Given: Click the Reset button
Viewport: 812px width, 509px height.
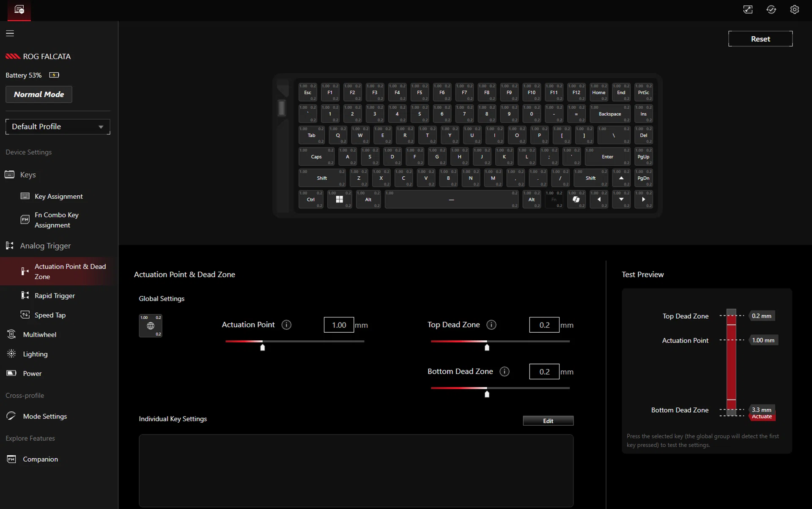Looking at the screenshot, I should pyautogui.click(x=760, y=39).
